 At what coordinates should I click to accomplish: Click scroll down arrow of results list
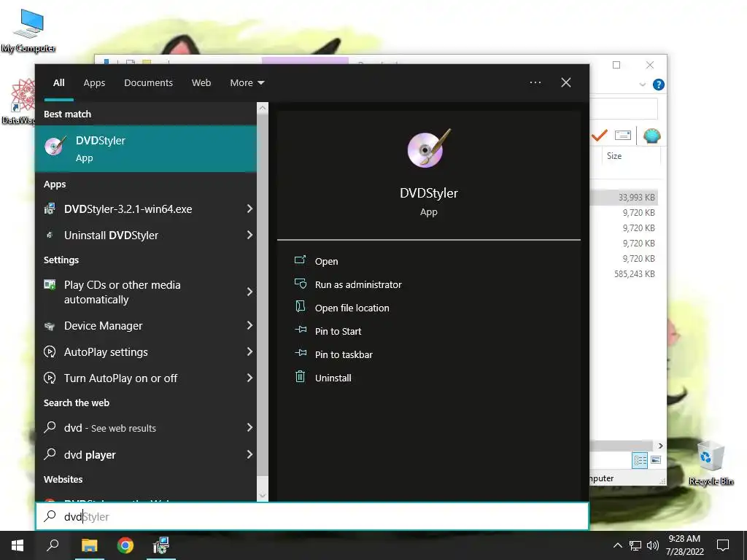[x=263, y=496]
